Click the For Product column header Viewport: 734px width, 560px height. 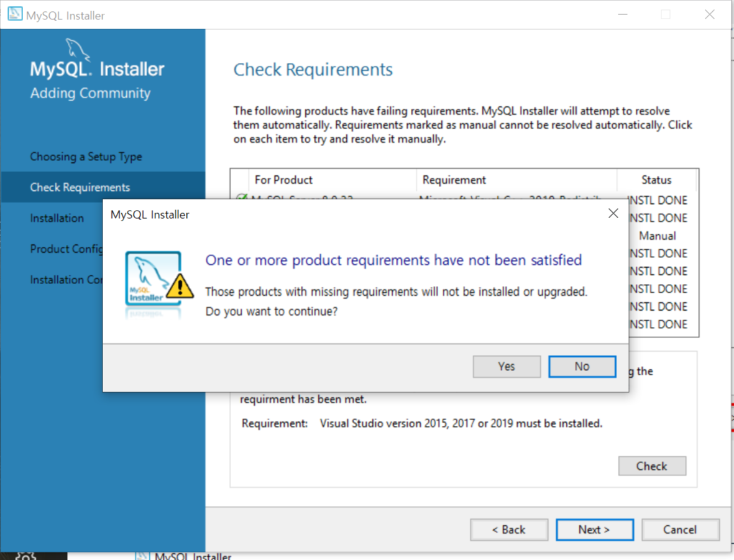(333, 180)
